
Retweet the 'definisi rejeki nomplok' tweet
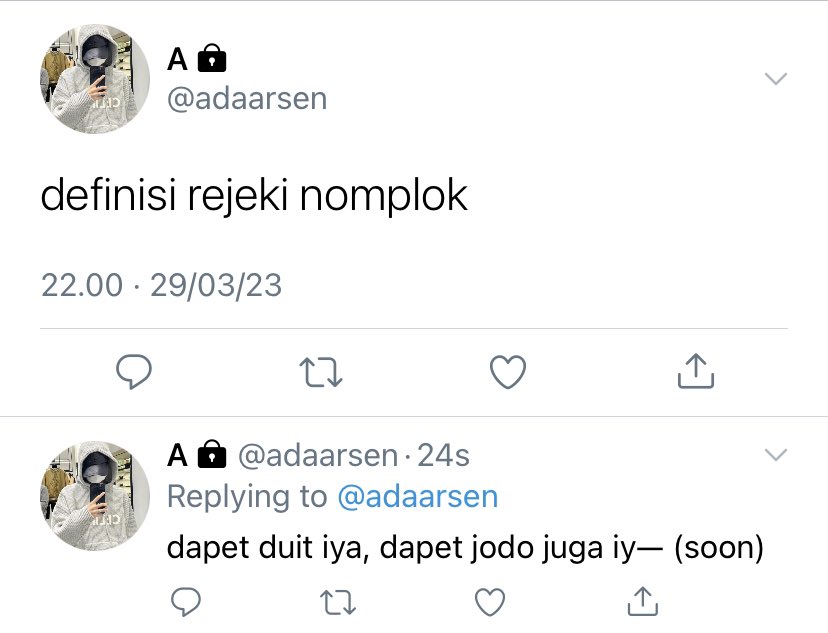click(x=321, y=372)
